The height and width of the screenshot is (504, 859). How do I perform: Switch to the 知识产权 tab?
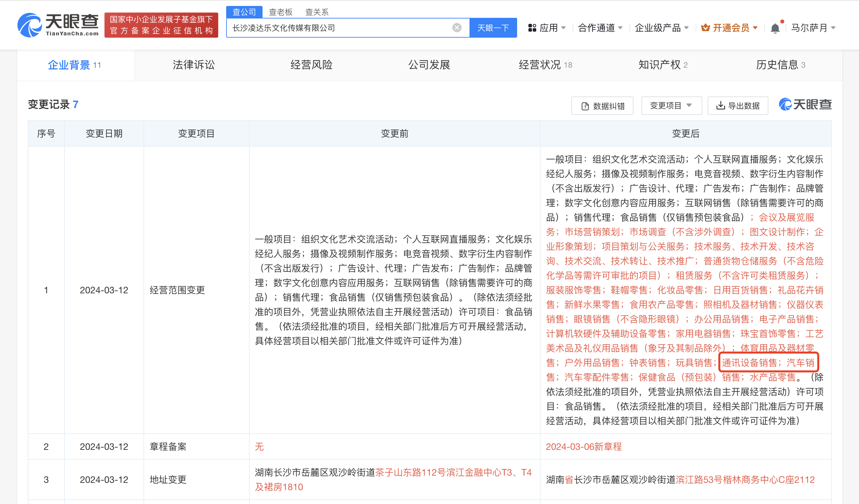662,65
